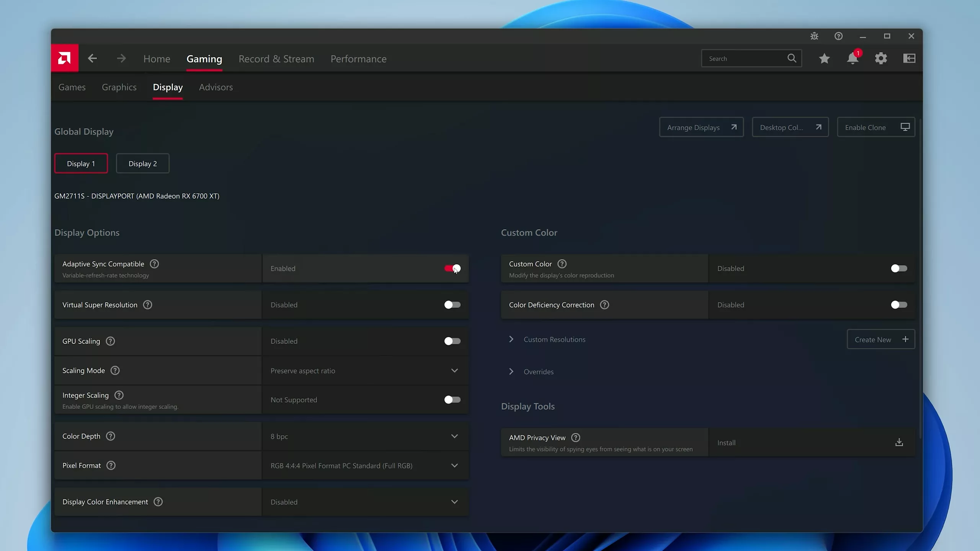Show help for Display Color Enhancement

click(158, 502)
